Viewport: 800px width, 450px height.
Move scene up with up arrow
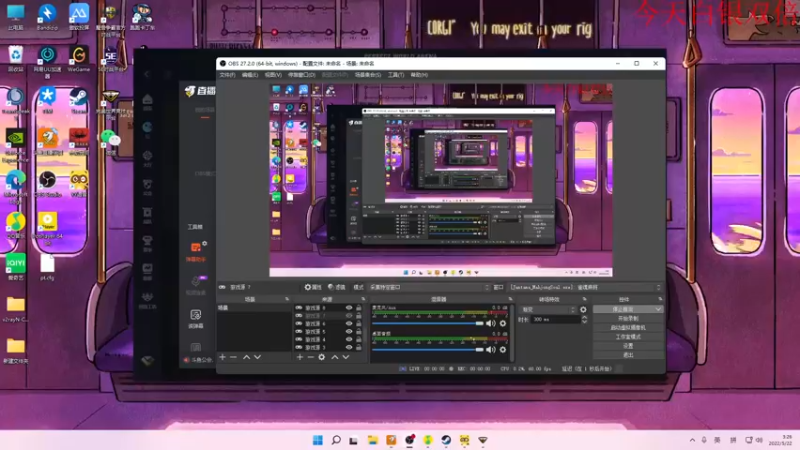coord(246,357)
